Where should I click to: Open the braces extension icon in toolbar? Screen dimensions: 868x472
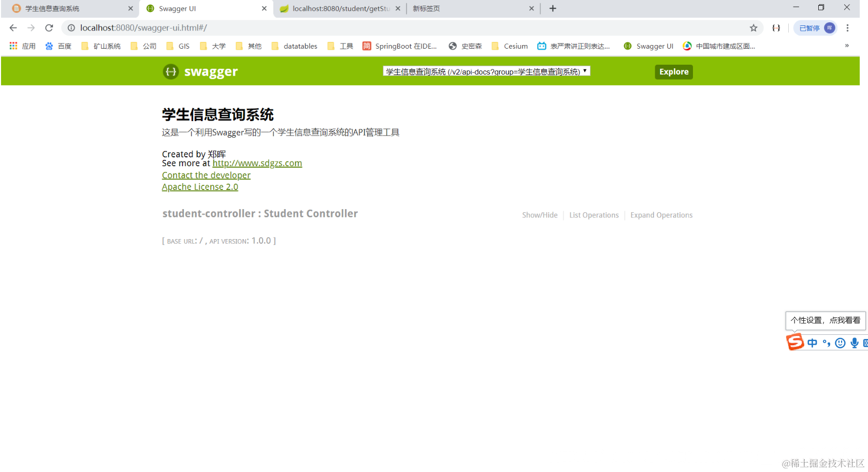[776, 28]
